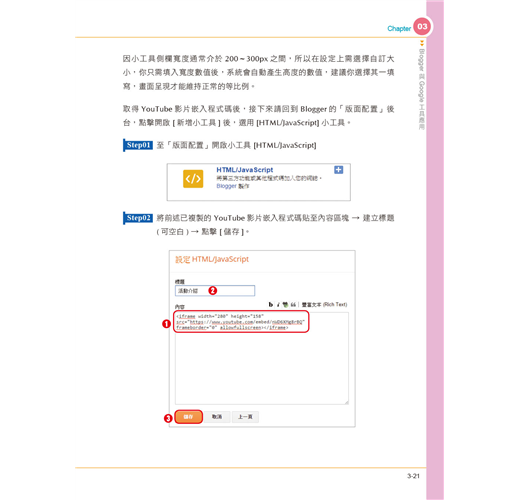Click the green link icon in content toolbar

[x=285, y=304]
